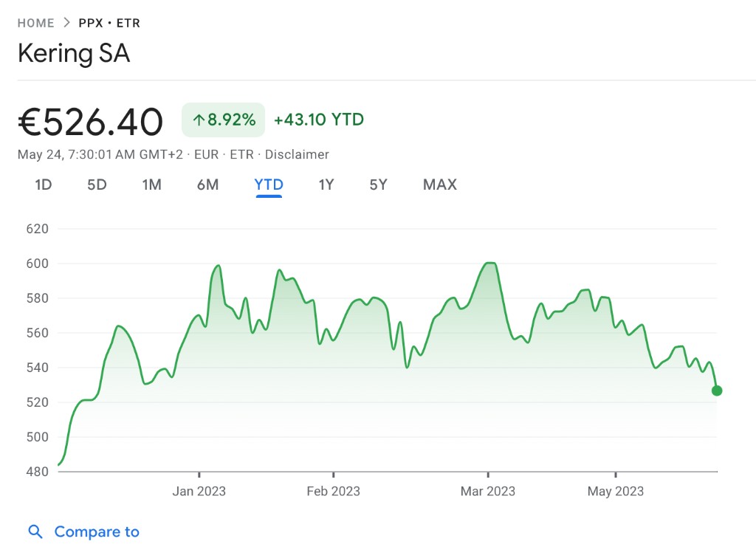756x547 pixels.
Task: Show the 1M price history
Action: [x=152, y=185]
